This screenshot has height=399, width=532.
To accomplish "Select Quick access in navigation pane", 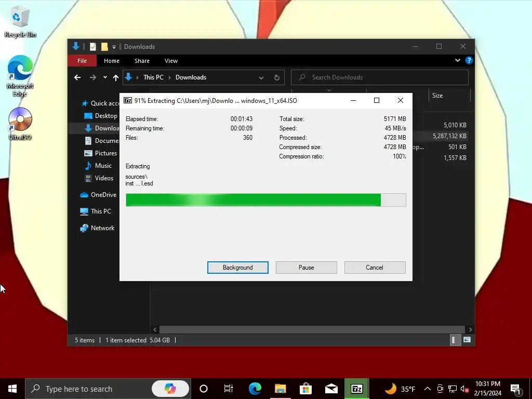I will 100,103.
